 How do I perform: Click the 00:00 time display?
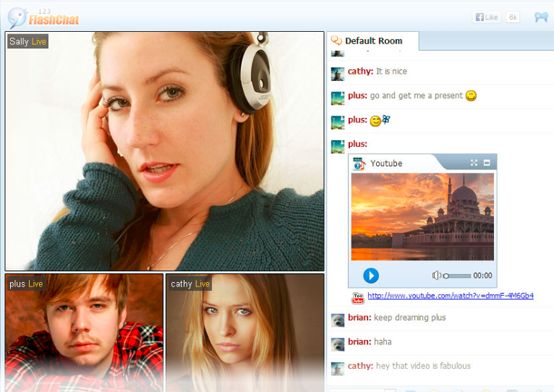click(483, 275)
